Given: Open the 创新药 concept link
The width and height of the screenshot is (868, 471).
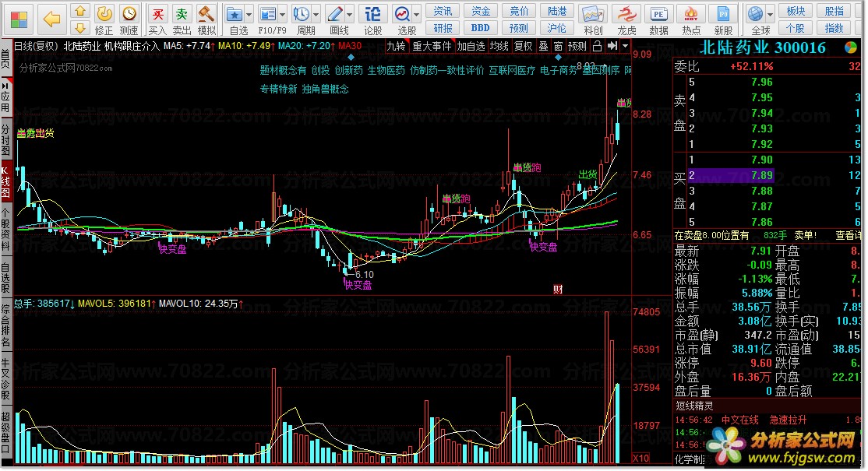Looking at the screenshot, I should [x=349, y=70].
